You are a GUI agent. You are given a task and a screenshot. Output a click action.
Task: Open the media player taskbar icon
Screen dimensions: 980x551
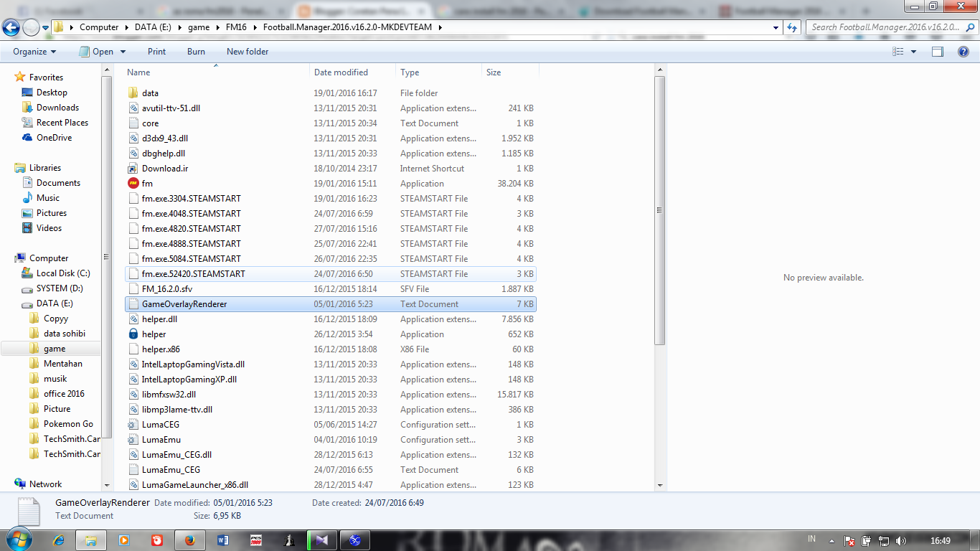click(123, 540)
